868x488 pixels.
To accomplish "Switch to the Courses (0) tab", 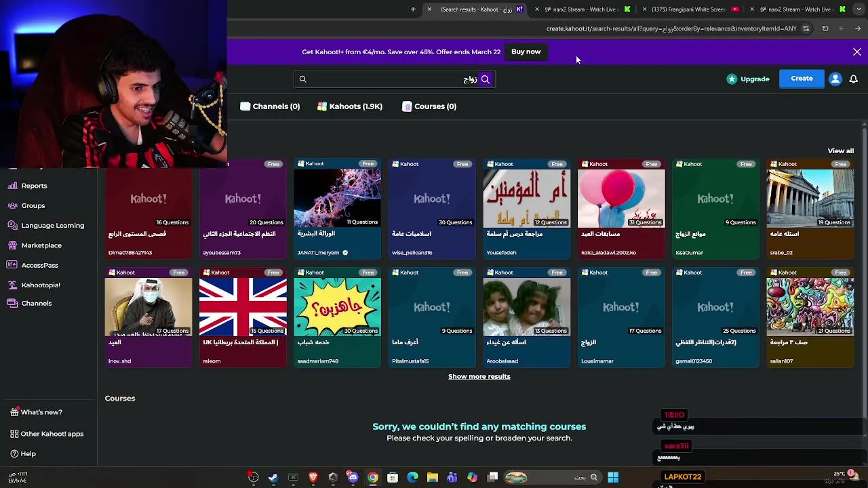I will point(429,106).
